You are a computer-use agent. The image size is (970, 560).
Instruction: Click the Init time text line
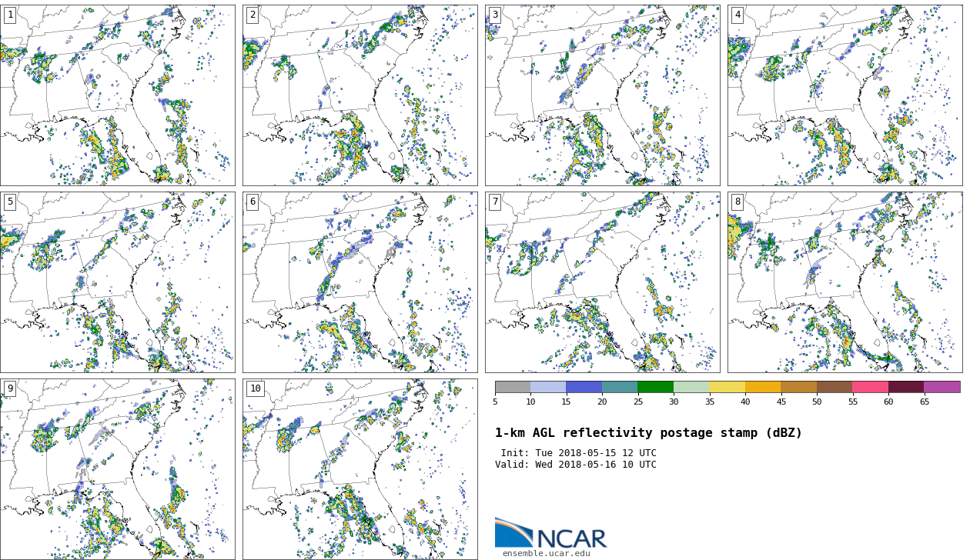(x=578, y=453)
